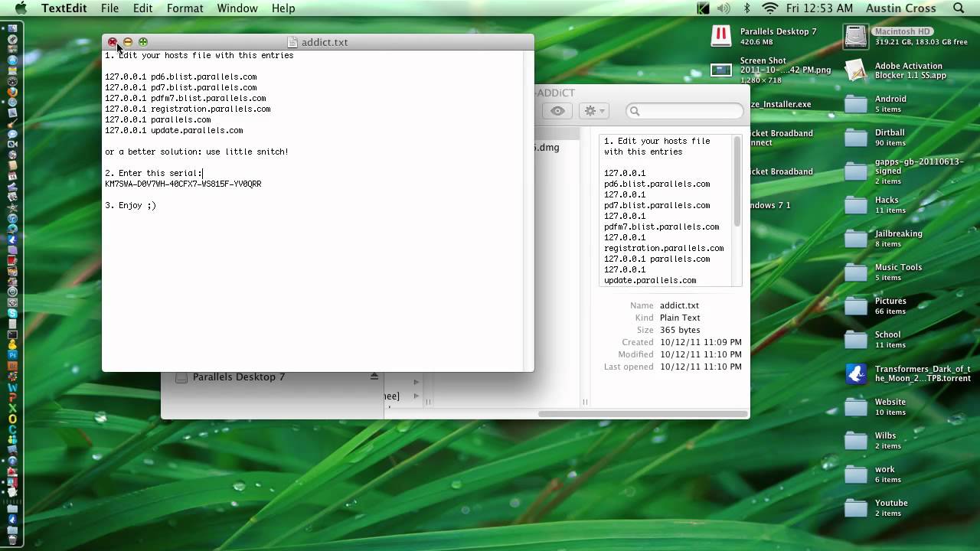Click the line '3. Enjoy ;)' in TextEdit
This screenshot has width=980, height=551.
[x=130, y=205]
